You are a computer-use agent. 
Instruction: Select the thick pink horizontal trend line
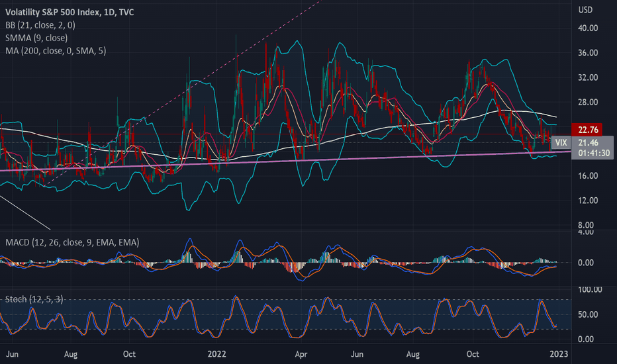[285, 161]
